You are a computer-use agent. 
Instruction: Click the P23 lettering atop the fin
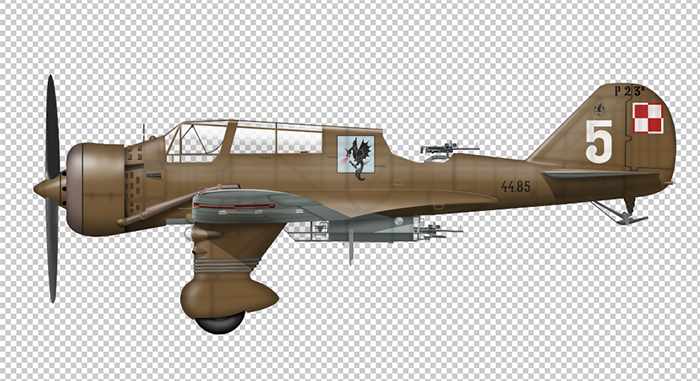tap(629, 92)
